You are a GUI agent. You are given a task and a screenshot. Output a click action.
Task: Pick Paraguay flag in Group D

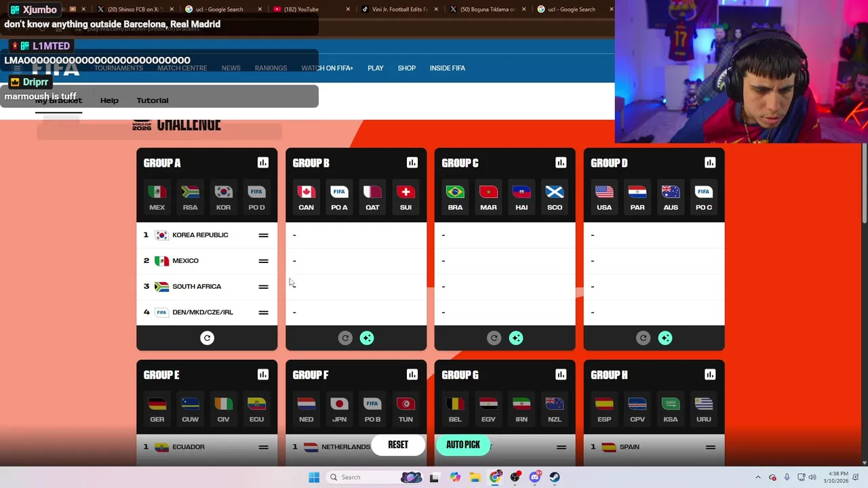637,197
